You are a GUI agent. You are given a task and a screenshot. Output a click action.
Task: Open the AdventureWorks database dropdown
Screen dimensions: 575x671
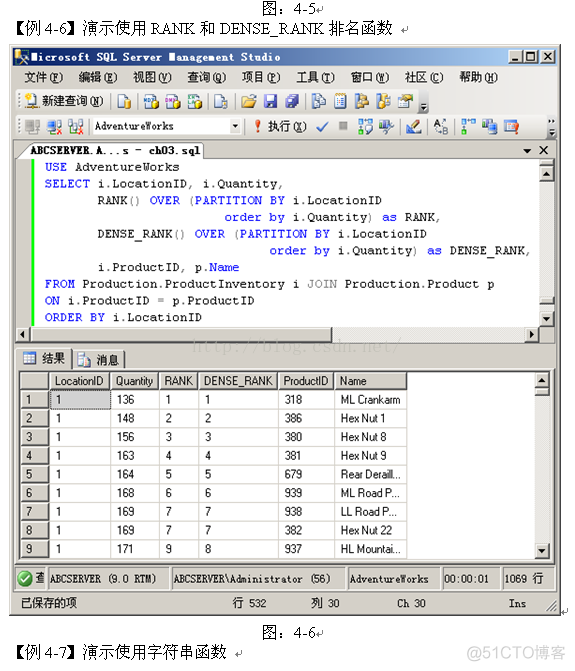[x=235, y=126]
